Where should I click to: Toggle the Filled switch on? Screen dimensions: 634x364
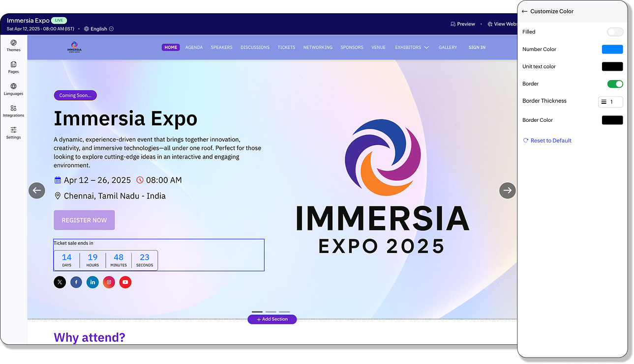(x=615, y=32)
